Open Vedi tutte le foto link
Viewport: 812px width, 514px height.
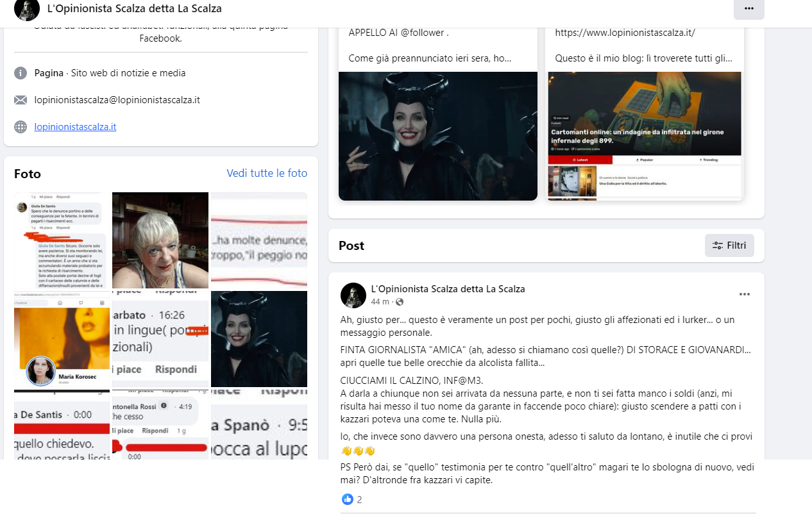[x=267, y=173]
